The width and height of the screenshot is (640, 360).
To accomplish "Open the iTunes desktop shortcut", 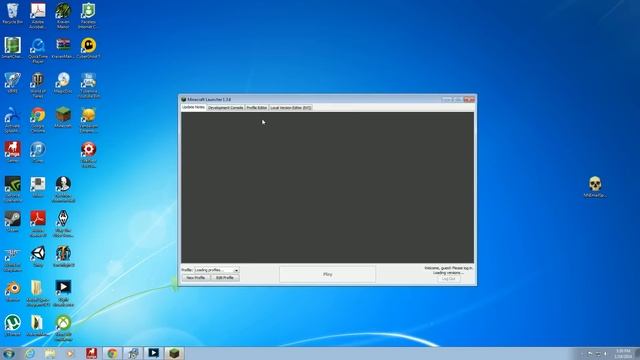I will [x=38, y=153].
